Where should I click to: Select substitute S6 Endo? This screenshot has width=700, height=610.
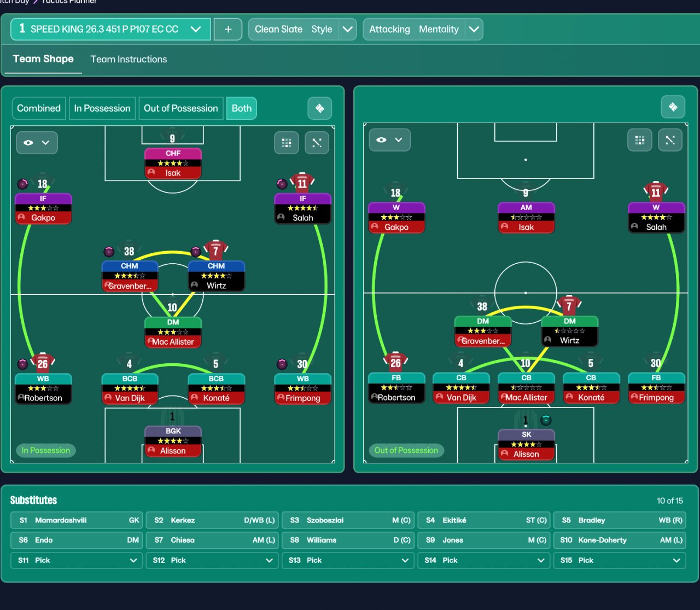pos(77,540)
